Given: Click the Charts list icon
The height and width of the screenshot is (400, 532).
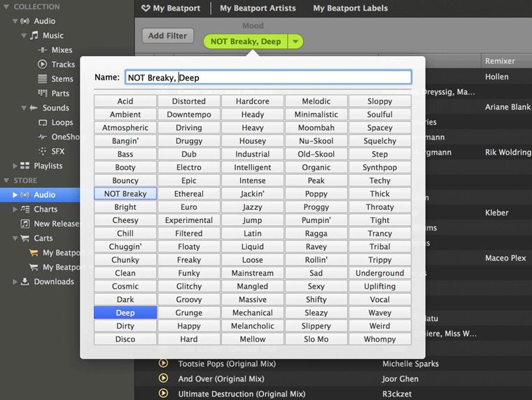Looking at the screenshot, I should (x=24, y=209).
